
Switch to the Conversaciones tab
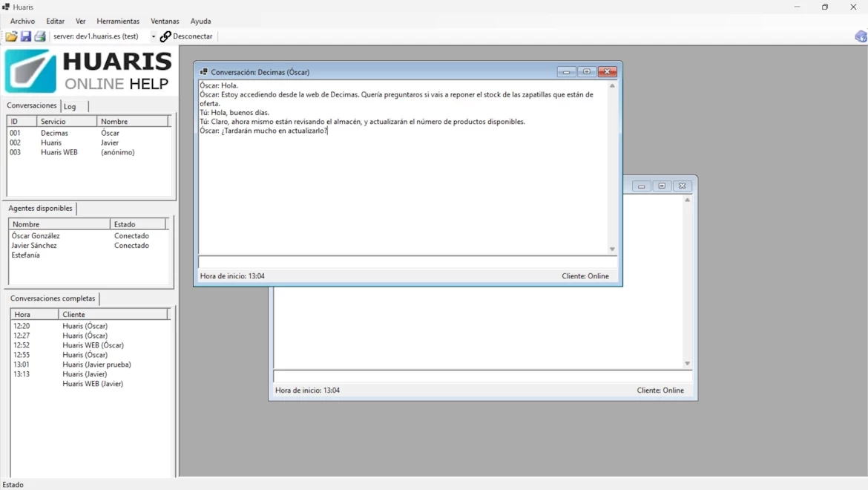pos(32,105)
